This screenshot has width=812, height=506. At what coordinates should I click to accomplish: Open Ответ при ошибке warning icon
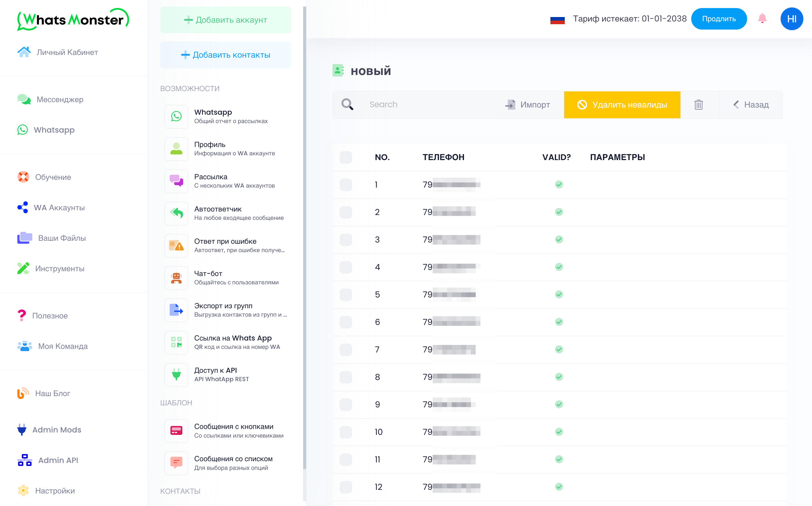(176, 246)
